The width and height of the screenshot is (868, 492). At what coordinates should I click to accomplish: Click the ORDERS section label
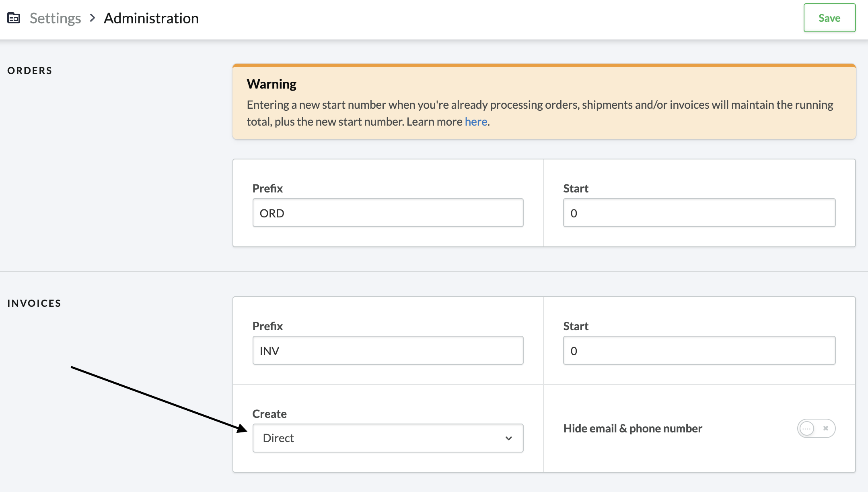pos(29,70)
